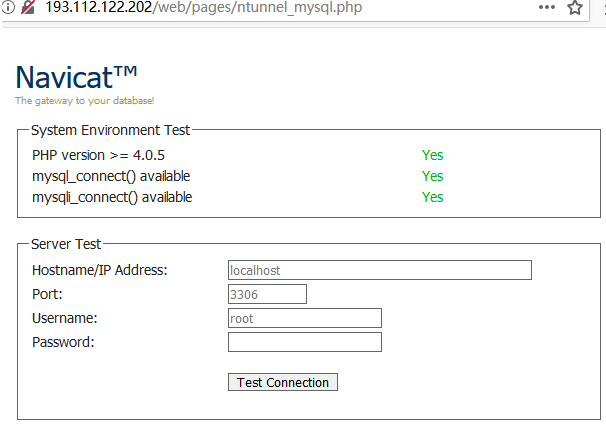Viewport: 606px width, 425px height.
Task: Click the 'mysql_connect() available' text
Action: [111, 176]
